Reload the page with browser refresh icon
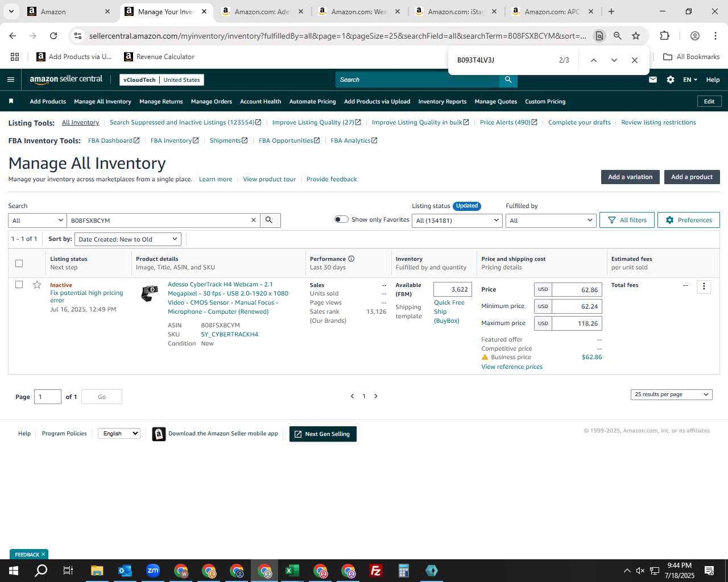Screen dimensions: 728x582 pyautogui.click(x=53, y=36)
